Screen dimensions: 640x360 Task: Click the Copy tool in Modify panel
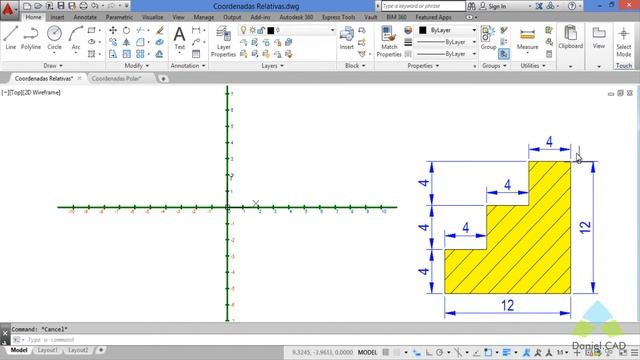tap(113, 42)
